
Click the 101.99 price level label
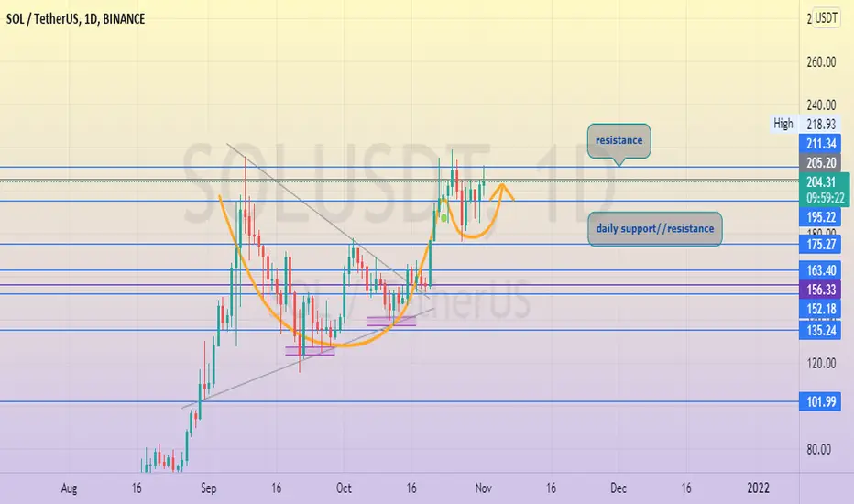(820, 401)
